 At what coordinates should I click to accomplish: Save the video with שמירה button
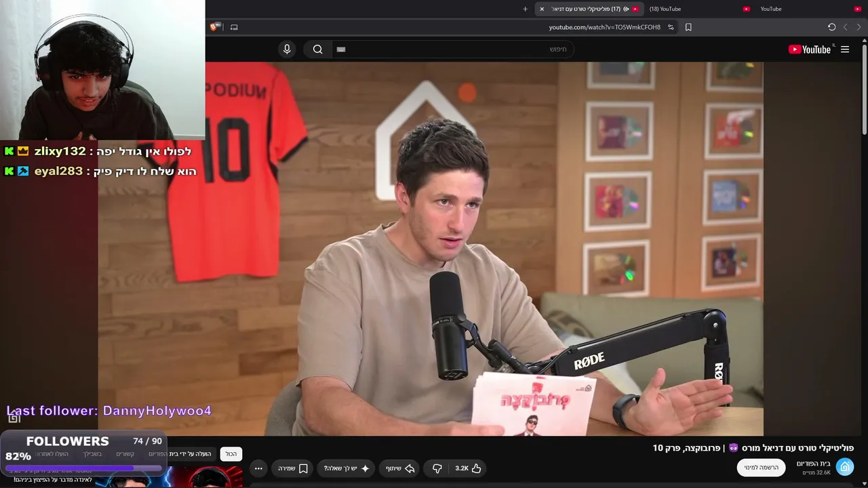coord(293,468)
